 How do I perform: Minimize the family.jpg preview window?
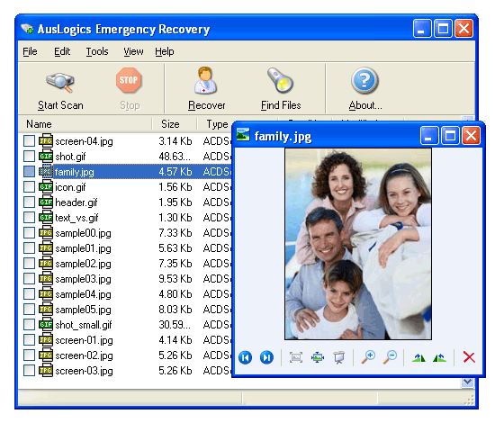coord(429,136)
